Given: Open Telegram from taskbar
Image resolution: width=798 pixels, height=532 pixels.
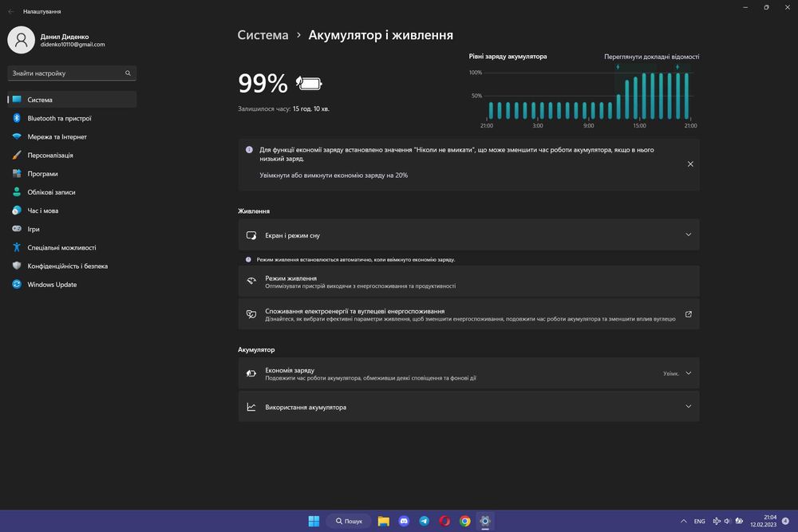Looking at the screenshot, I should (424, 521).
